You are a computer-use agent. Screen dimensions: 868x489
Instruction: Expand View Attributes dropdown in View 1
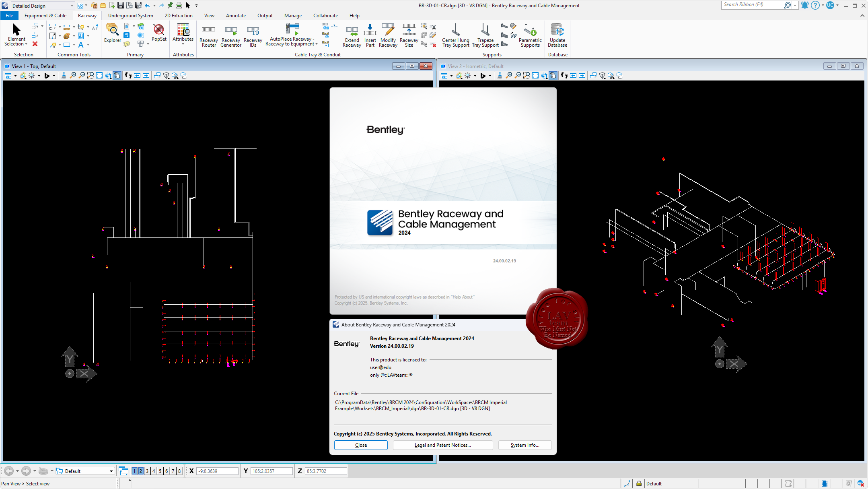[x=15, y=76]
